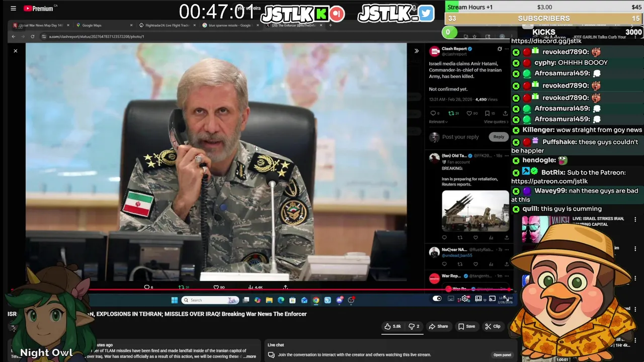
Task: Enter fullscreen on the YouTube player
Action: click(x=506, y=299)
